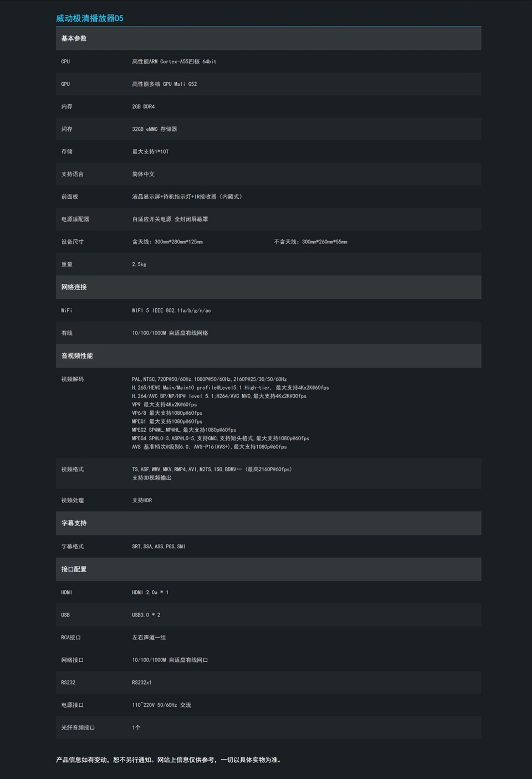The height and width of the screenshot is (779, 532).
Task: Select the 2GB DDR4 memory value
Action: (143, 106)
